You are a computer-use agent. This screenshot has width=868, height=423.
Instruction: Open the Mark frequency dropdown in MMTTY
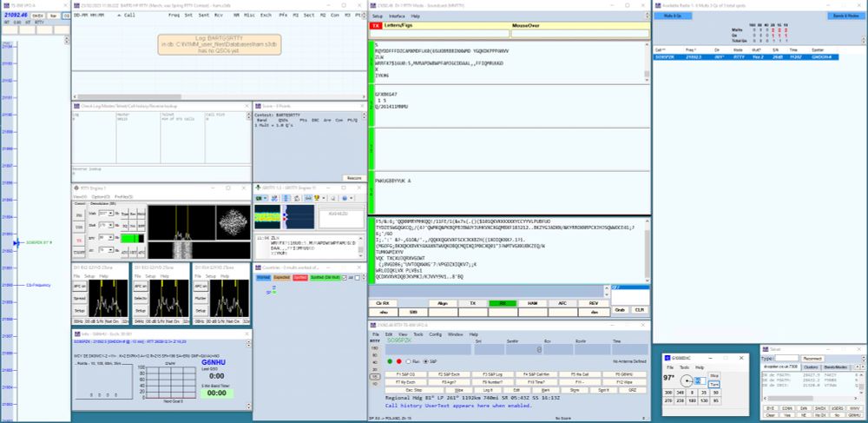point(111,213)
